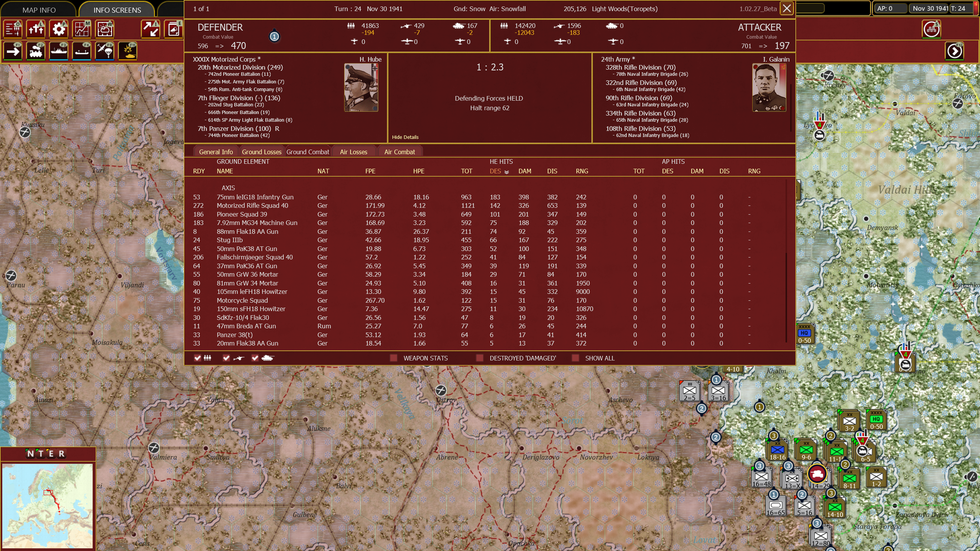The height and width of the screenshot is (551, 980).
Task: Click the Europe minimap thumbnail
Action: [x=47, y=505]
